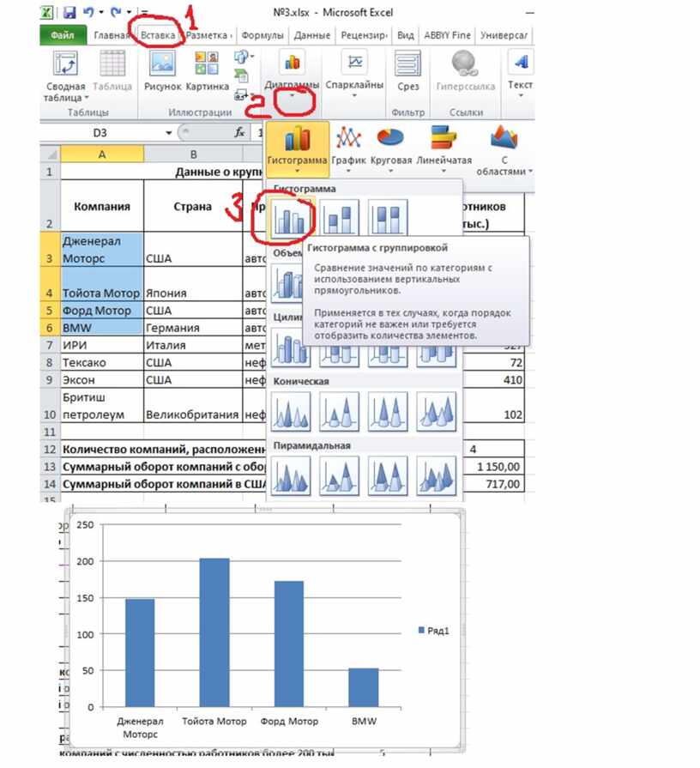Click the Тойота Мотор bar in chart
This screenshot has height=768, width=700.
pos(214,632)
